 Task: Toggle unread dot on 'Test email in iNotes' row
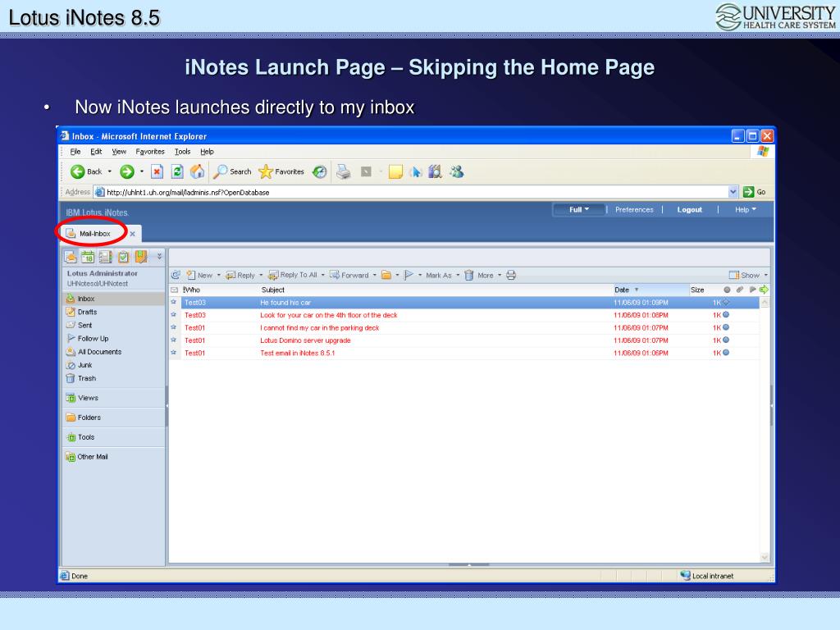pyautogui.click(x=726, y=353)
